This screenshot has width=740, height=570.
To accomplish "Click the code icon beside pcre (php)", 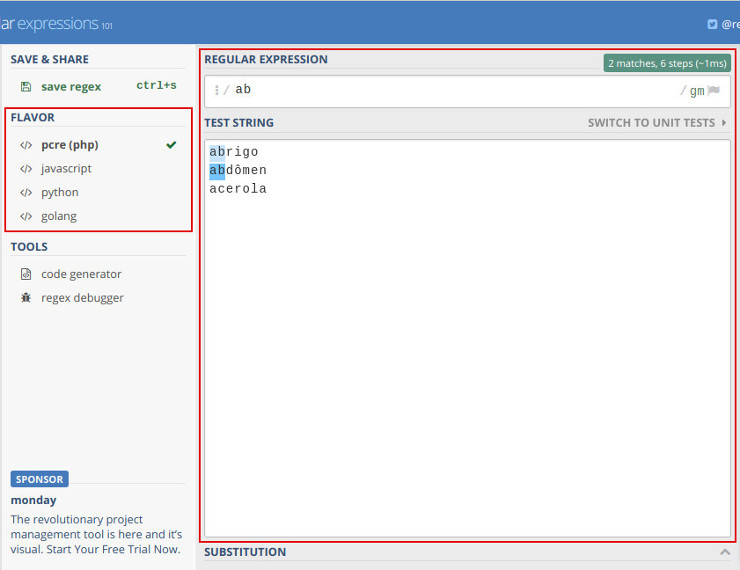I will click(x=26, y=145).
